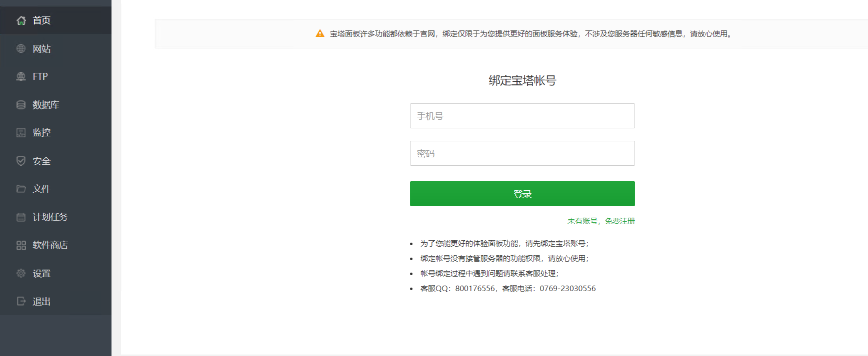Screen dimensions: 868x356
Task: Click the grid icon for 软件商店
Action: pyautogui.click(x=21, y=245)
